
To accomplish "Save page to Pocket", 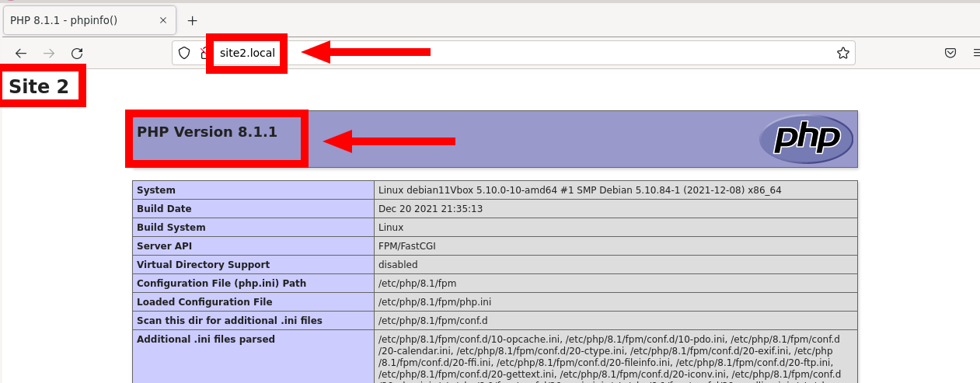I will click(950, 53).
